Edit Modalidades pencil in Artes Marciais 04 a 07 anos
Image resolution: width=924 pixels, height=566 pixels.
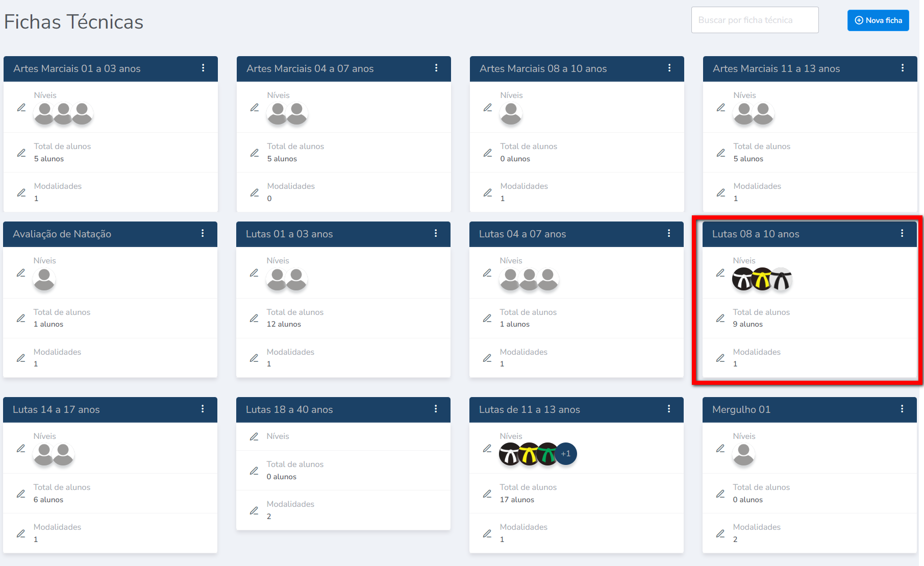click(x=255, y=192)
